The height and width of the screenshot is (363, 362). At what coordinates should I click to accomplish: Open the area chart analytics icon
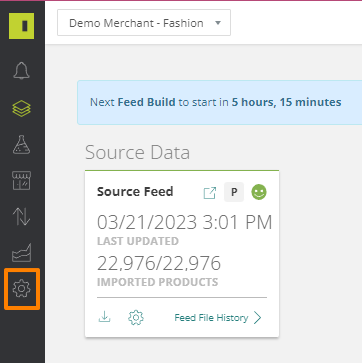click(21, 252)
